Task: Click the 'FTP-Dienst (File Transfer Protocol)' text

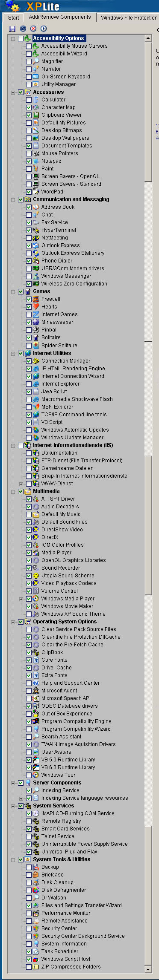Action: coord(82,461)
